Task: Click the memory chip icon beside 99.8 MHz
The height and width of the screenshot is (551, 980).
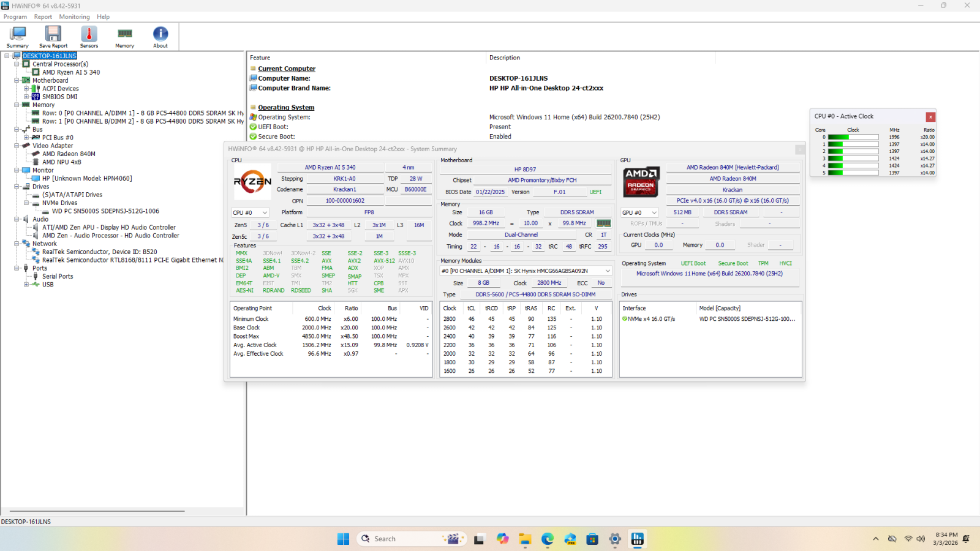Action: click(604, 223)
